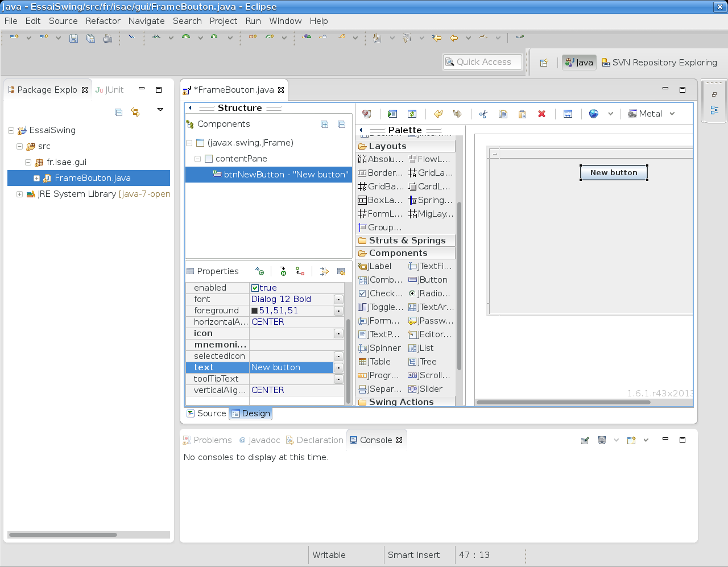Switch to the Source tab
The width and height of the screenshot is (728, 567).
206,413
